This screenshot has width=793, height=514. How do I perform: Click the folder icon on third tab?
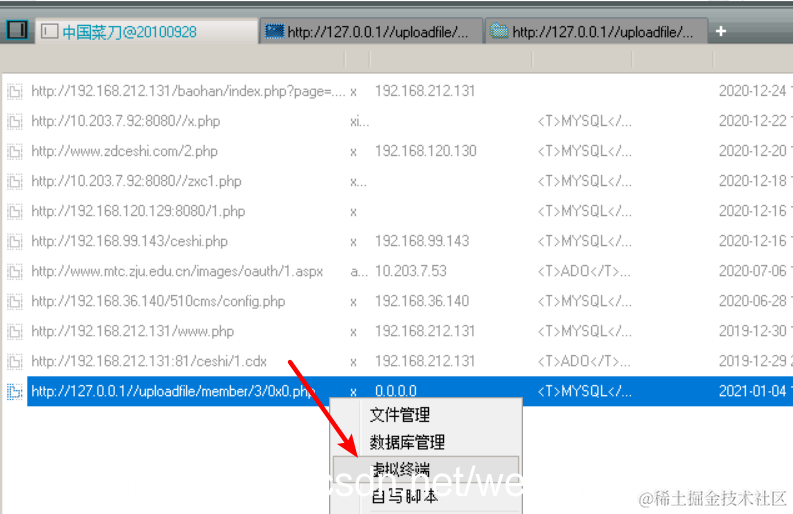pyautogui.click(x=499, y=32)
